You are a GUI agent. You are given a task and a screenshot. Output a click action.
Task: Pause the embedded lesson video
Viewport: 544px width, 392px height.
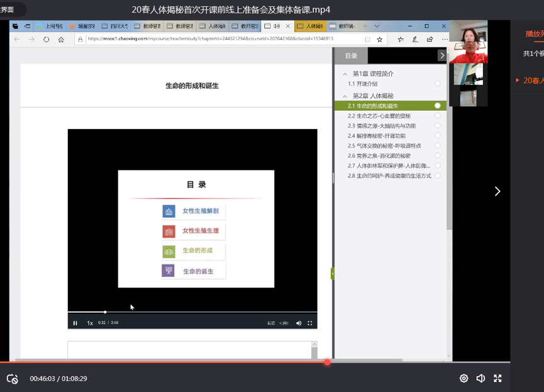tap(75, 323)
